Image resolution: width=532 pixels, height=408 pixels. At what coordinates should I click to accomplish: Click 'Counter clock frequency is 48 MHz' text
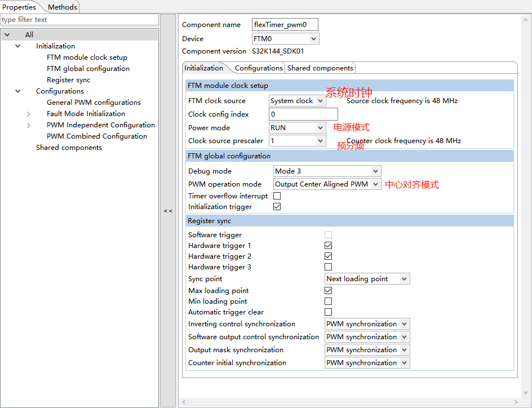(404, 141)
